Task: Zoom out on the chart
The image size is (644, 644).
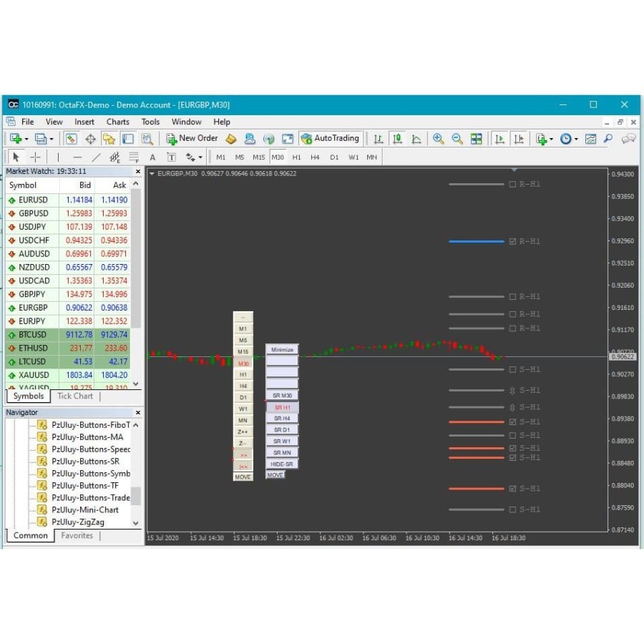Action: coord(457,139)
